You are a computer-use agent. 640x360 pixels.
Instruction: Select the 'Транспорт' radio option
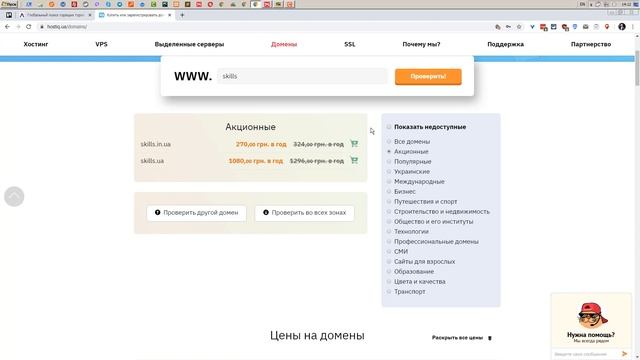[x=389, y=291]
